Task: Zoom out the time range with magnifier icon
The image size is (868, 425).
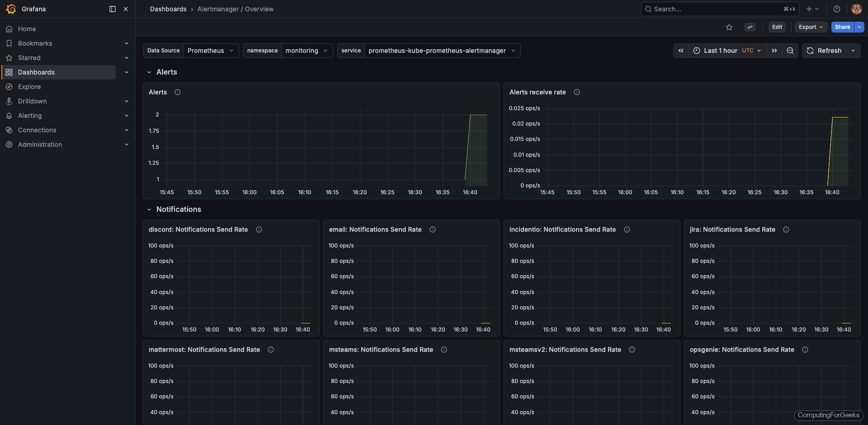Action: click(x=790, y=51)
